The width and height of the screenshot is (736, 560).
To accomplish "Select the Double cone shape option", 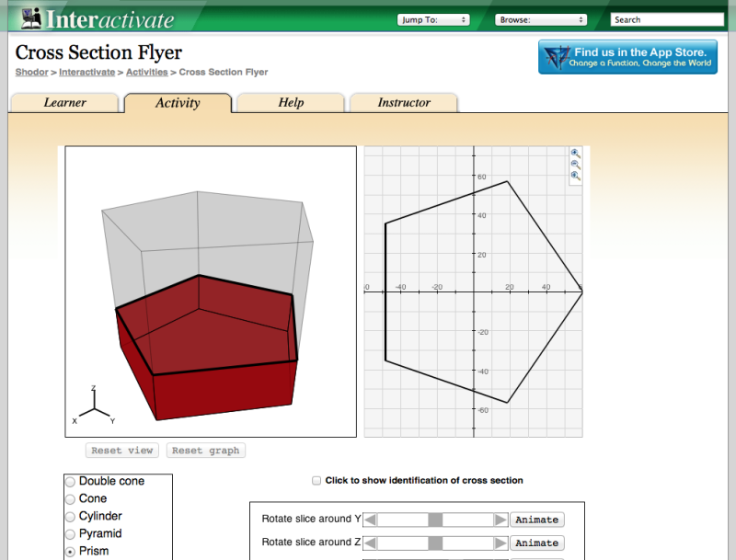I will pos(69,480).
